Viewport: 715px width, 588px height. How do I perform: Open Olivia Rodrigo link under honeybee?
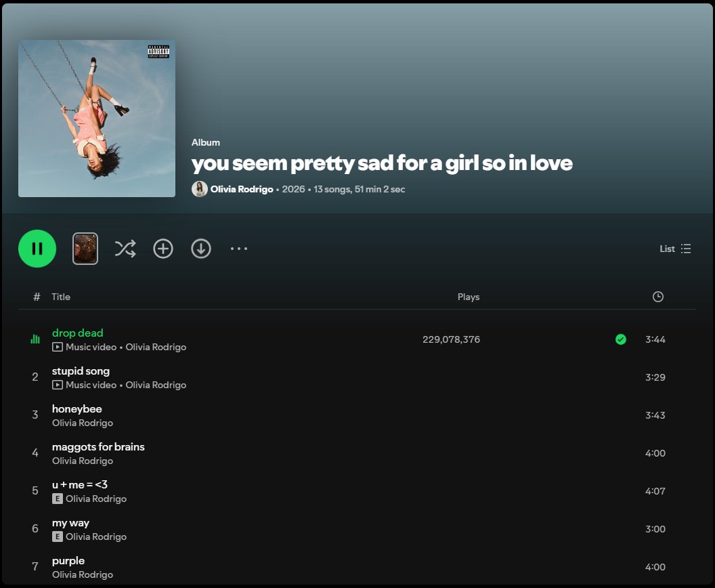[83, 423]
